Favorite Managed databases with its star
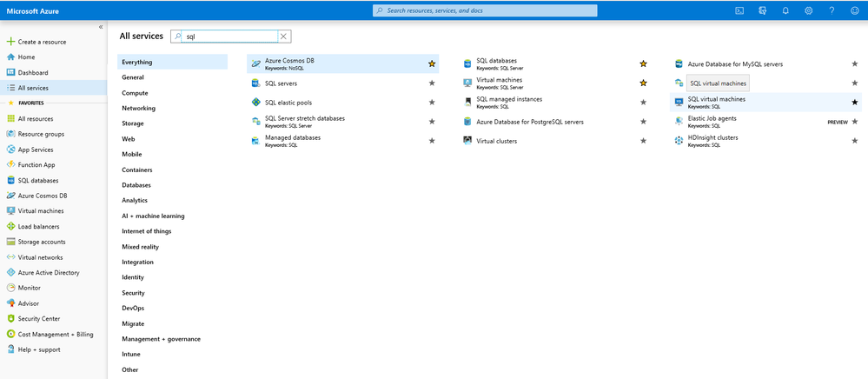Image resolution: width=868 pixels, height=379 pixels. tap(432, 141)
